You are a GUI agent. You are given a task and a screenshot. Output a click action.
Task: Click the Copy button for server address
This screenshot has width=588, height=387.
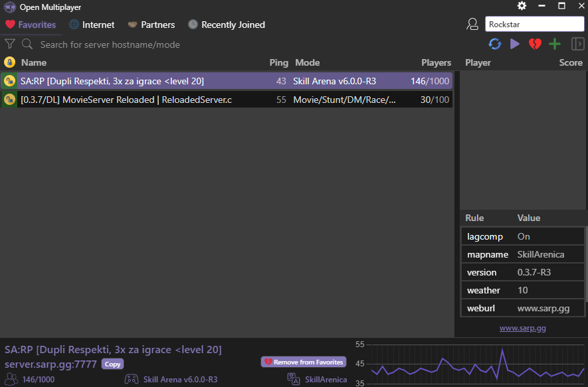click(x=112, y=364)
